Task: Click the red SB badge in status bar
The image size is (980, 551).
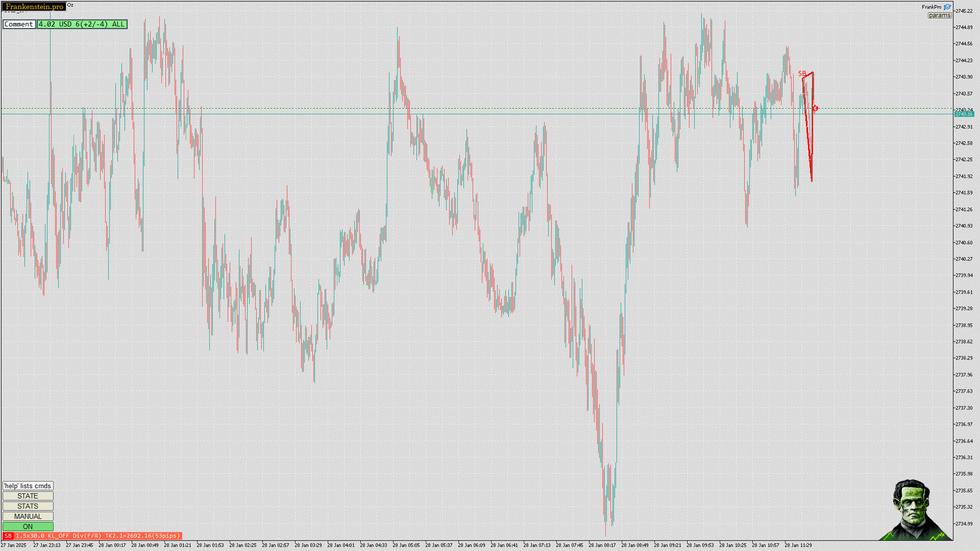Action: tap(8, 536)
